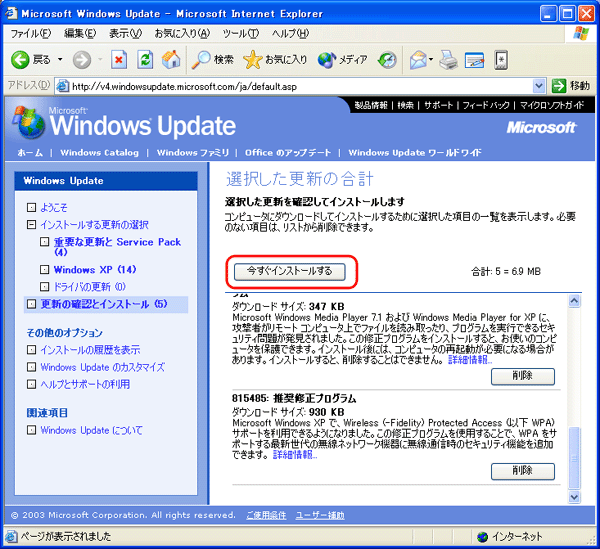This screenshot has height=549, width=600.
Task: Click the update list scrollbar thumb
Action: [x=574, y=458]
